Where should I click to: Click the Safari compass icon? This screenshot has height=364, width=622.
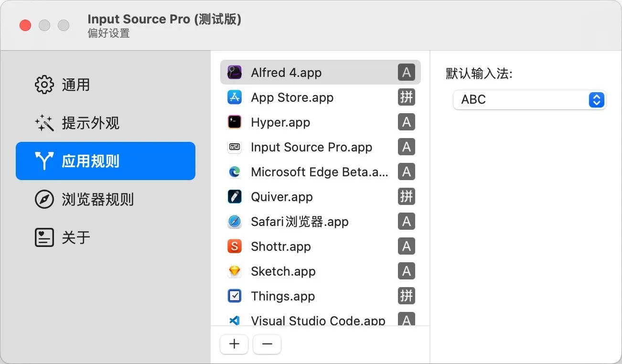click(x=234, y=222)
